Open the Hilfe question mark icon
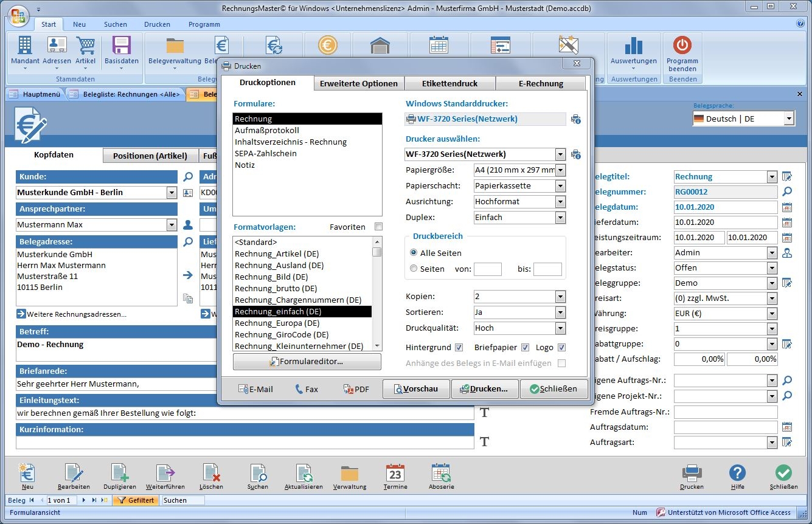 [x=737, y=473]
